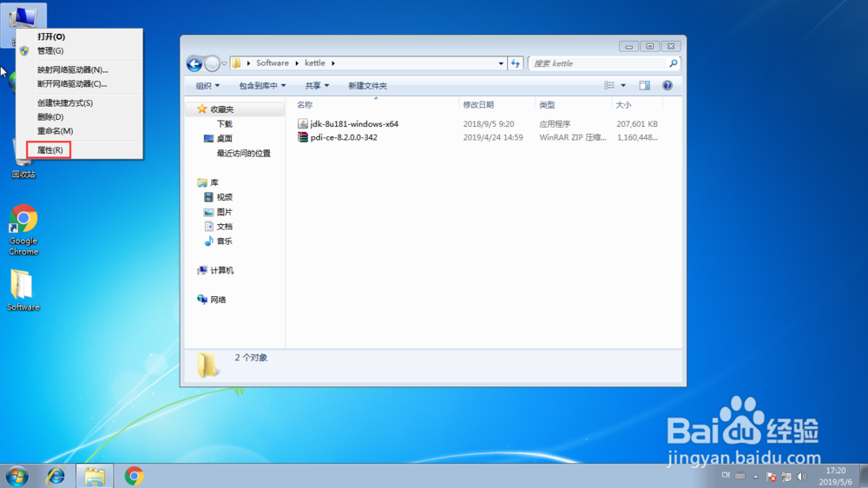Click the Chrome taskbar icon

click(x=134, y=476)
